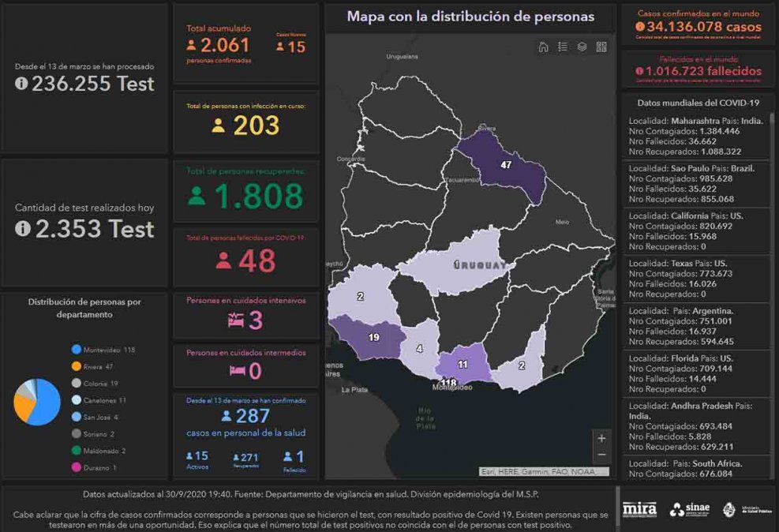The height and width of the screenshot is (532, 779).
Task: Click the info icon next to 34.136.078 casos
Action: (x=639, y=26)
